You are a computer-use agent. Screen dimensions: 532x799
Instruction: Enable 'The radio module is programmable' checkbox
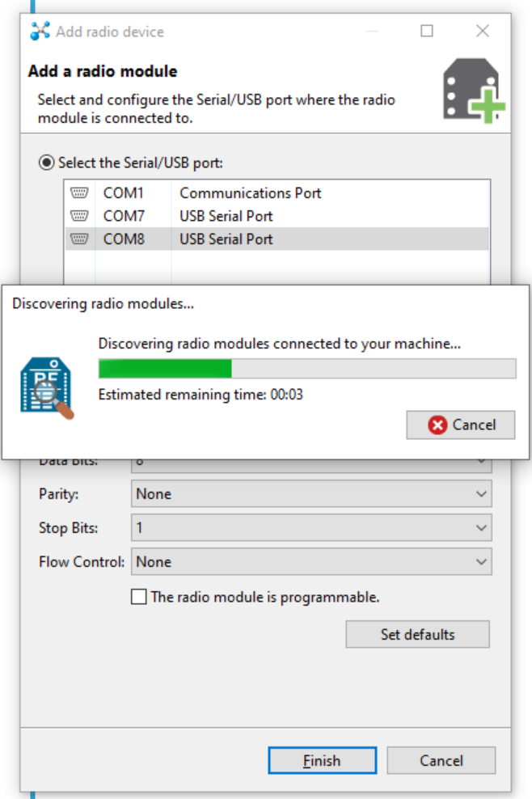click(139, 597)
